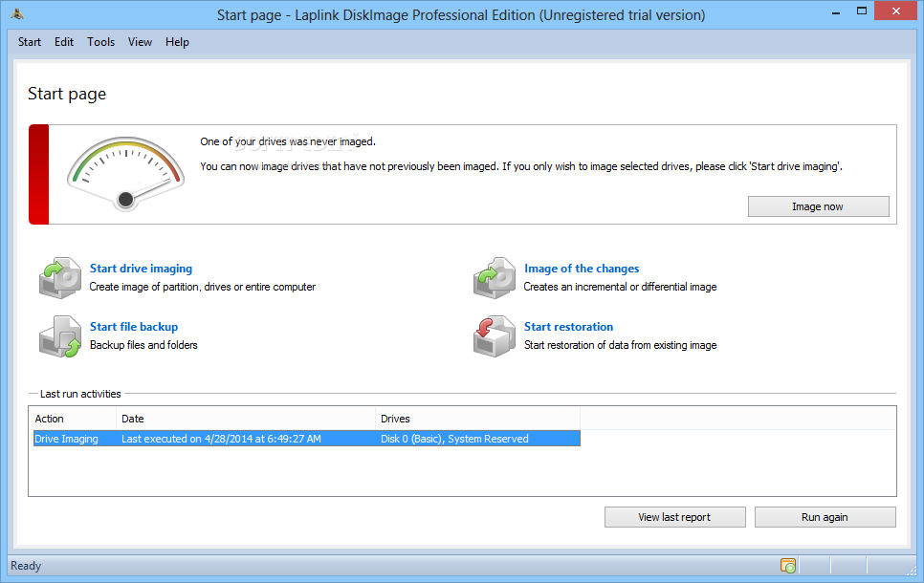Viewport: 924px width, 583px height.
Task: Sort by the Drives column header
Action: (478, 419)
